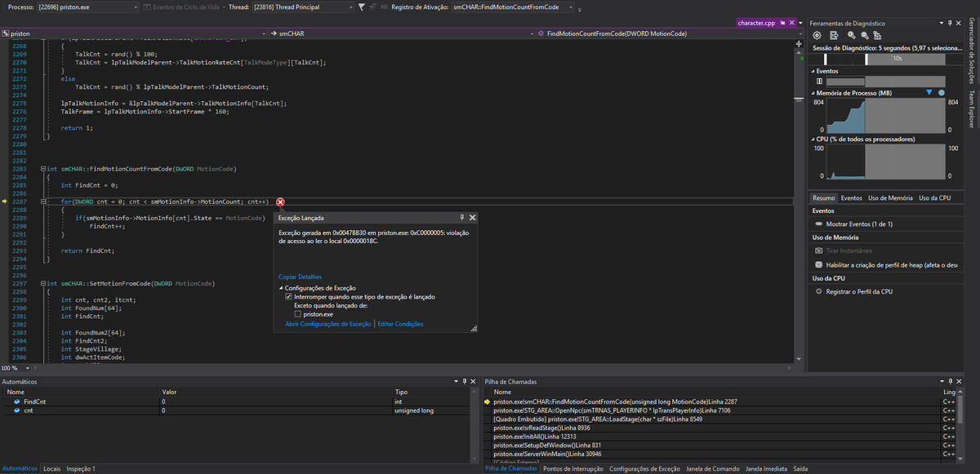Image resolution: width=980 pixels, height=474 pixels.
Task: Click Abrir Configurações de Exceção link
Action: point(327,324)
